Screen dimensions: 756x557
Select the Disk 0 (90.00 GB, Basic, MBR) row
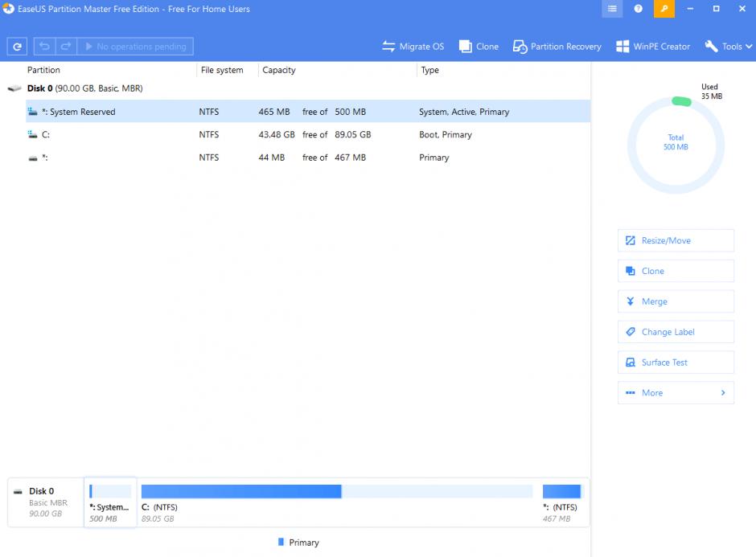(x=298, y=88)
